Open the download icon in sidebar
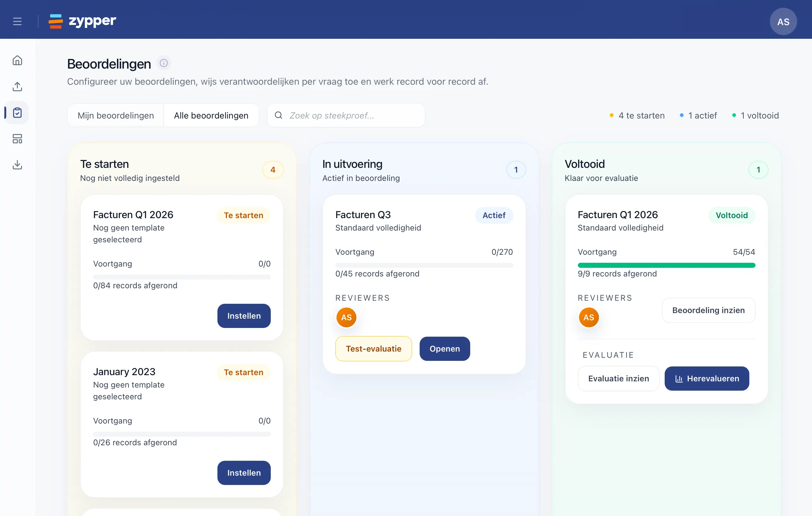The height and width of the screenshot is (516, 812). click(17, 164)
